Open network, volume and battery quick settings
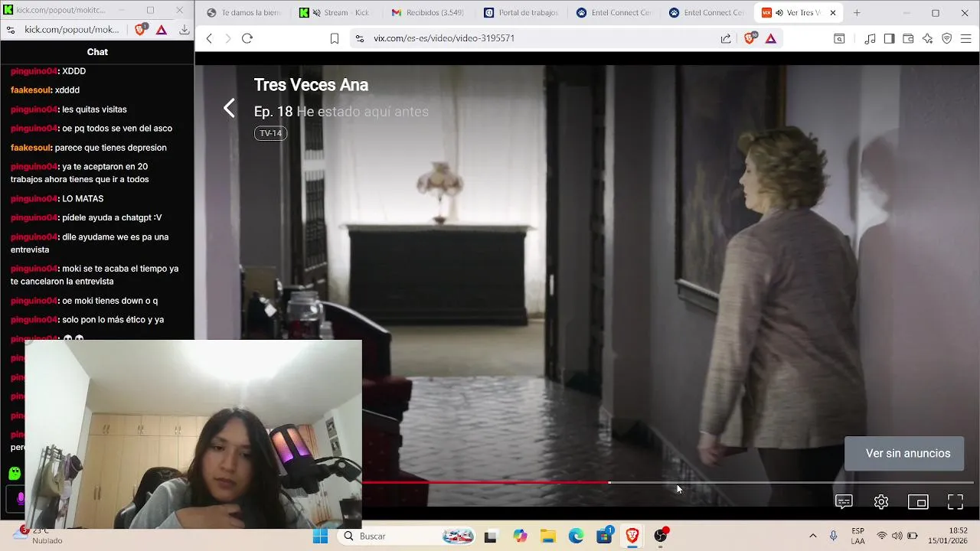Image resolution: width=980 pixels, height=551 pixels. tap(897, 536)
